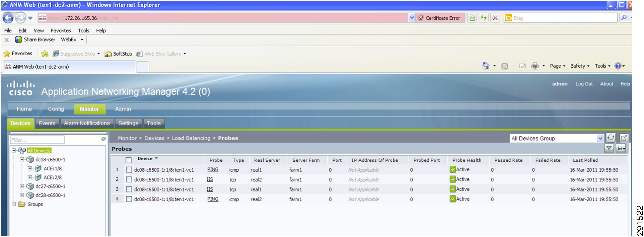Check the checkbox for probe row 1
Viewport: 644px width, 237px height.
tap(129, 170)
